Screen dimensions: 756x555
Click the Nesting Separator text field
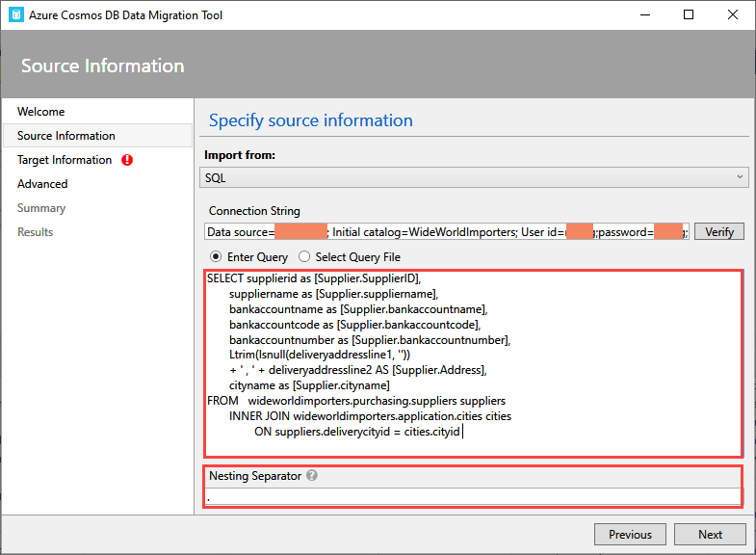tap(472, 497)
